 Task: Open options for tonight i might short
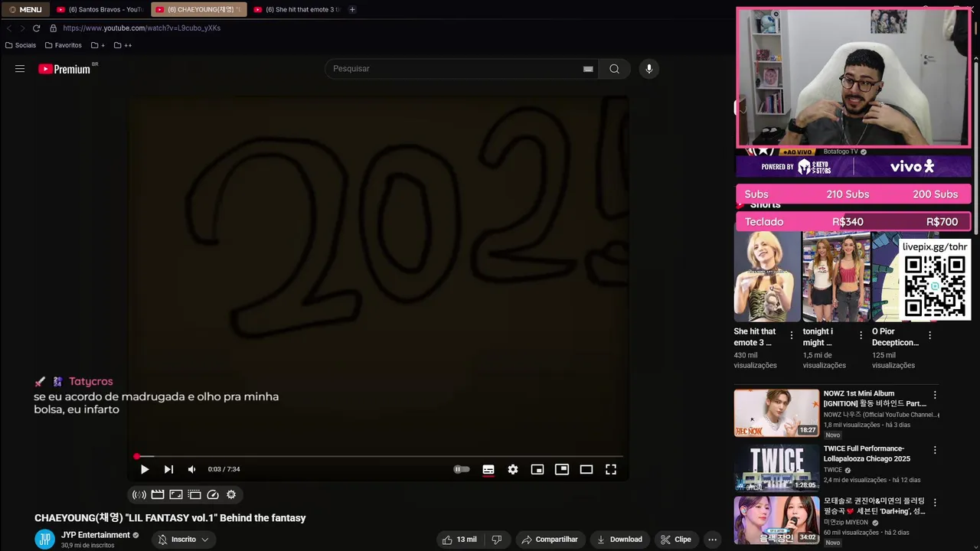coord(861,336)
